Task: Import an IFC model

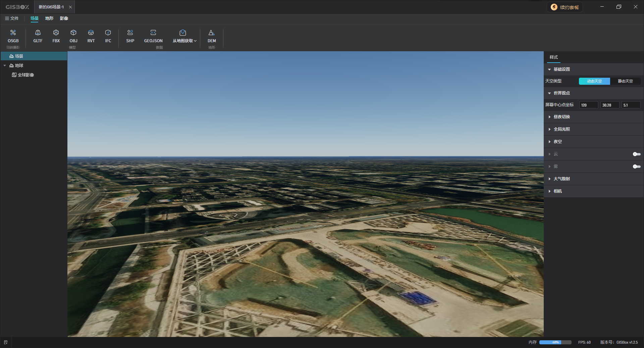Action: pos(108,36)
